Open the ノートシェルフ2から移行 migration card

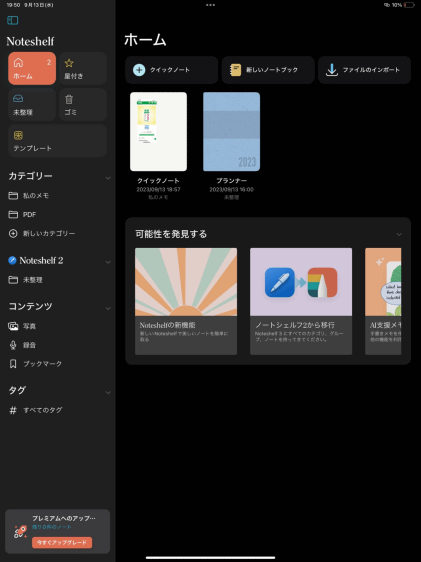coord(301,301)
